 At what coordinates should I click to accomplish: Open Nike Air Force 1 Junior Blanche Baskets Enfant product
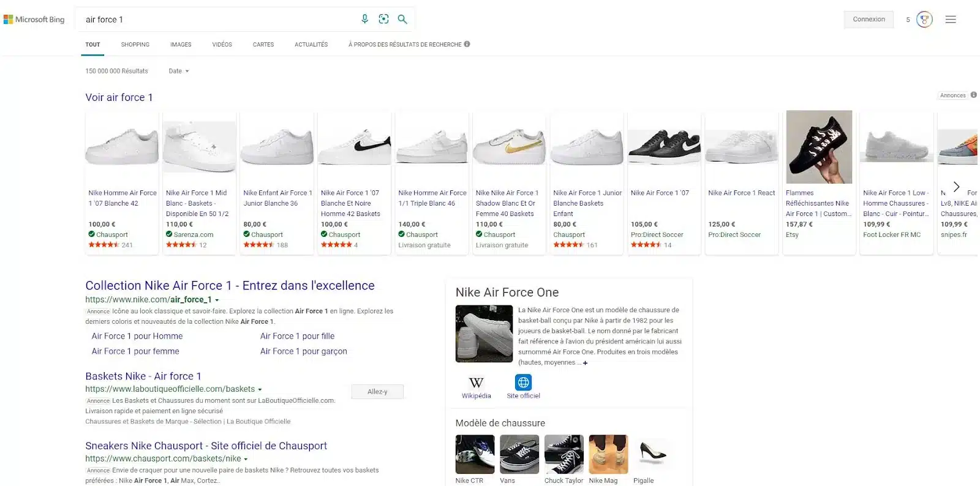click(587, 182)
